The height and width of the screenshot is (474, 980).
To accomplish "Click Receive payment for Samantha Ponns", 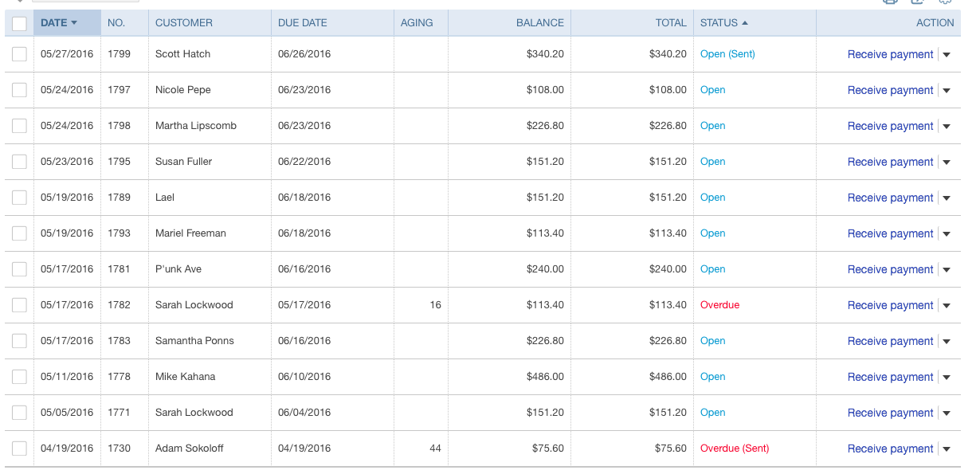I will tap(890, 341).
